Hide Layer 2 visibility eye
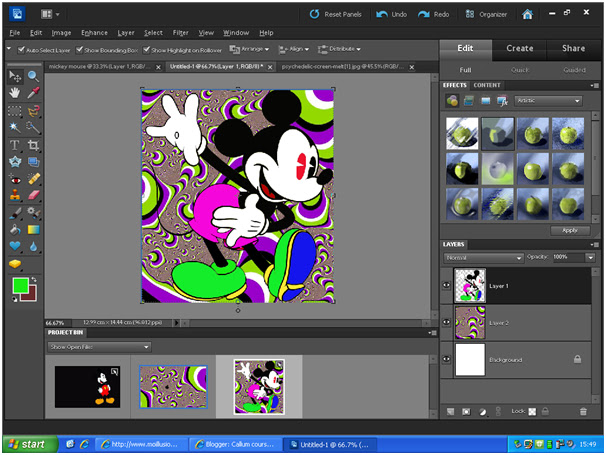606x455 pixels. coord(446,322)
